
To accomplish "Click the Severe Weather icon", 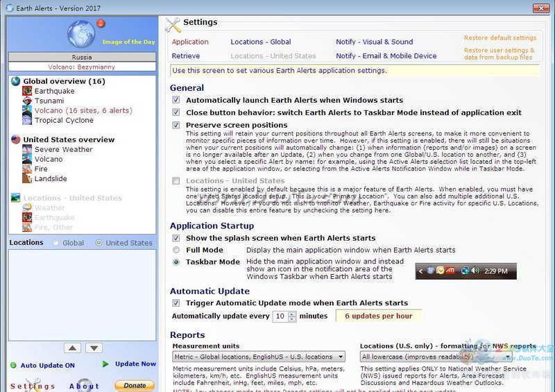I will [27, 149].
